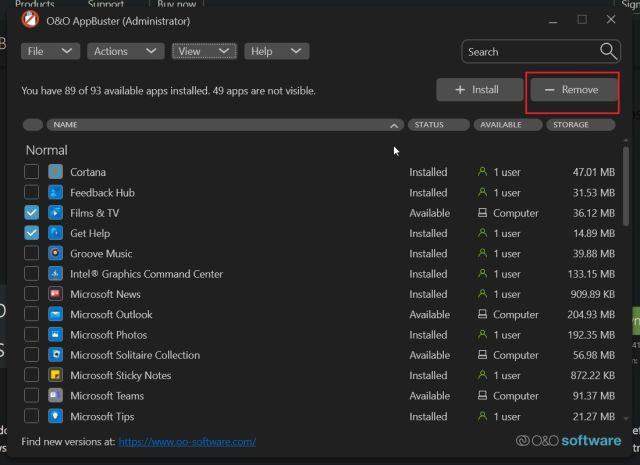The image size is (640, 465).
Task: Open the View dropdown menu
Action: (204, 51)
